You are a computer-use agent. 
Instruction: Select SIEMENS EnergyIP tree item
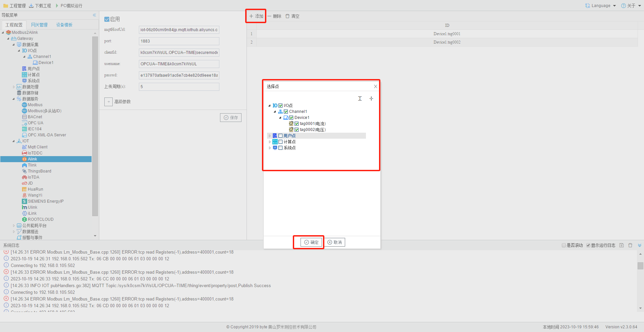pos(46,201)
